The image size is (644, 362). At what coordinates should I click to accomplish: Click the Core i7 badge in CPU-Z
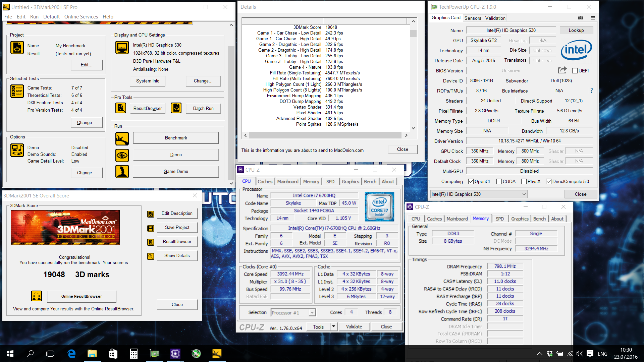click(379, 206)
